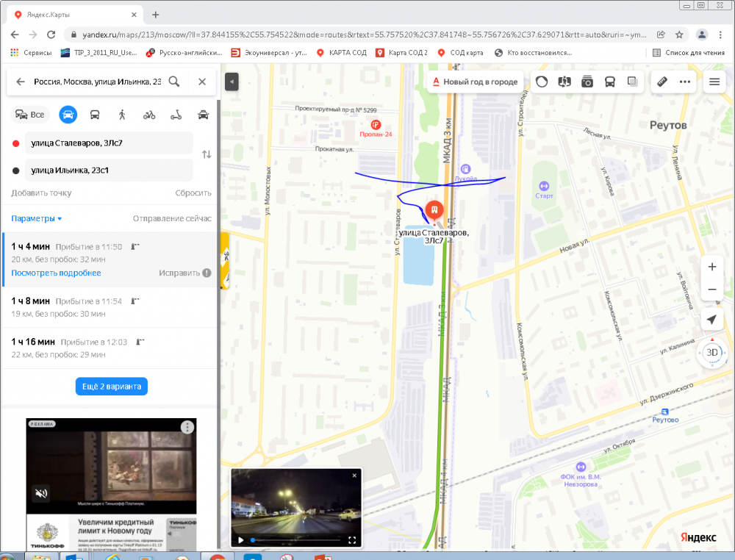The height and width of the screenshot is (560, 735).
Task: Swap start and destination points
Action: [207, 154]
